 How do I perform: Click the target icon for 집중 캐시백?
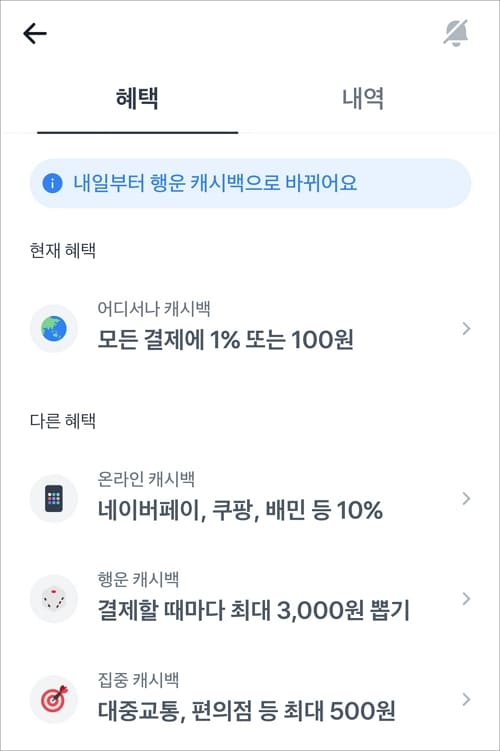[54, 699]
